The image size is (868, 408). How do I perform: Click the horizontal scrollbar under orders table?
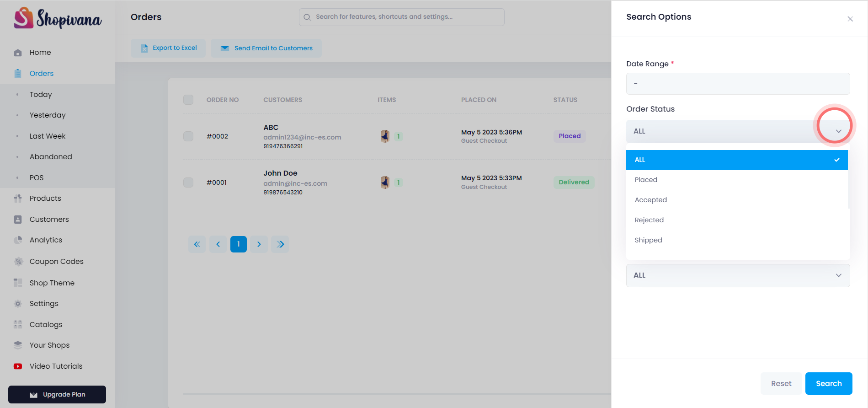pyautogui.click(x=397, y=394)
